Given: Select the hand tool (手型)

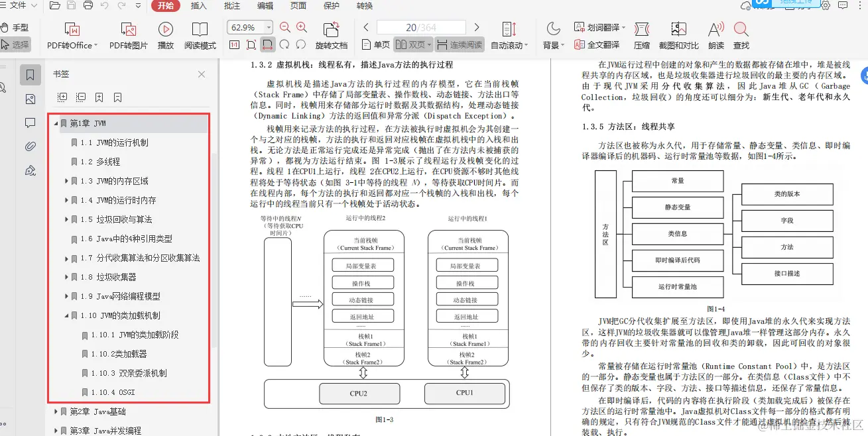Looking at the screenshot, I should pyautogui.click(x=17, y=28).
